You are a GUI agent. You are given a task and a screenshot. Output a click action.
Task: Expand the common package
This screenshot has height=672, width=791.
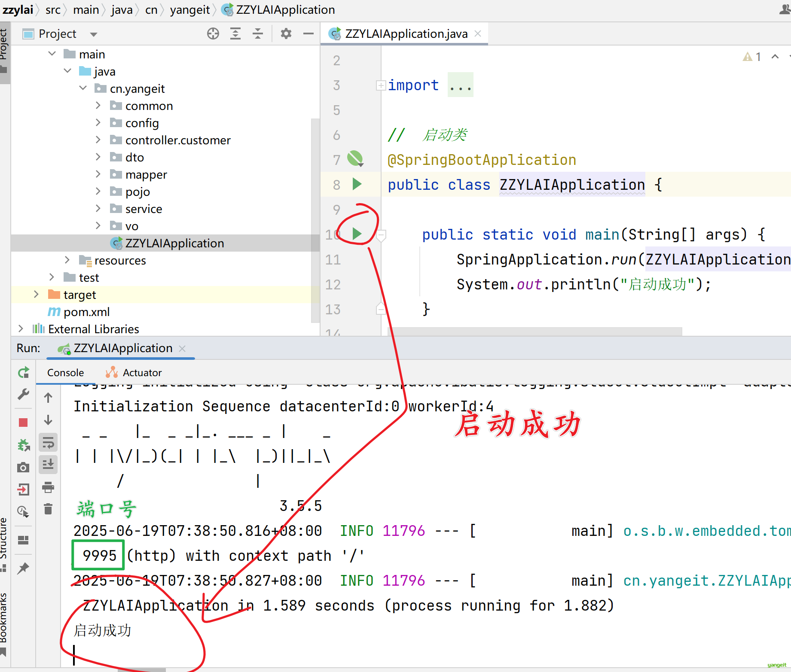pos(98,105)
